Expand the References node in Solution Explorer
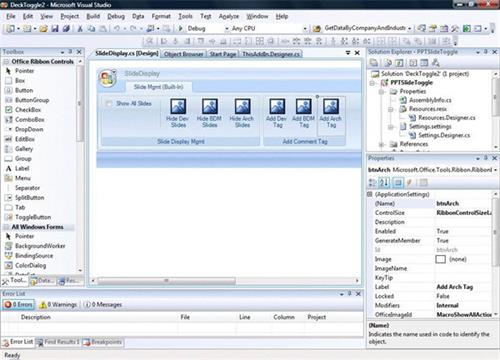 click(x=381, y=144)
